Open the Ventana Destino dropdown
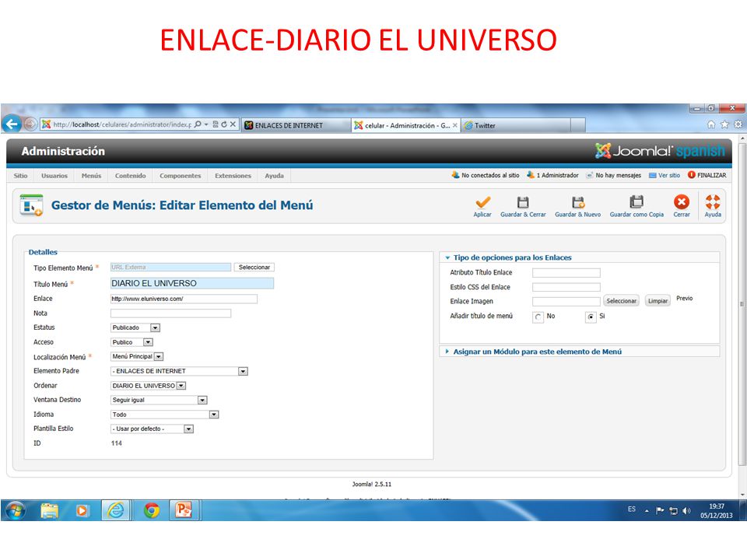 159,400
